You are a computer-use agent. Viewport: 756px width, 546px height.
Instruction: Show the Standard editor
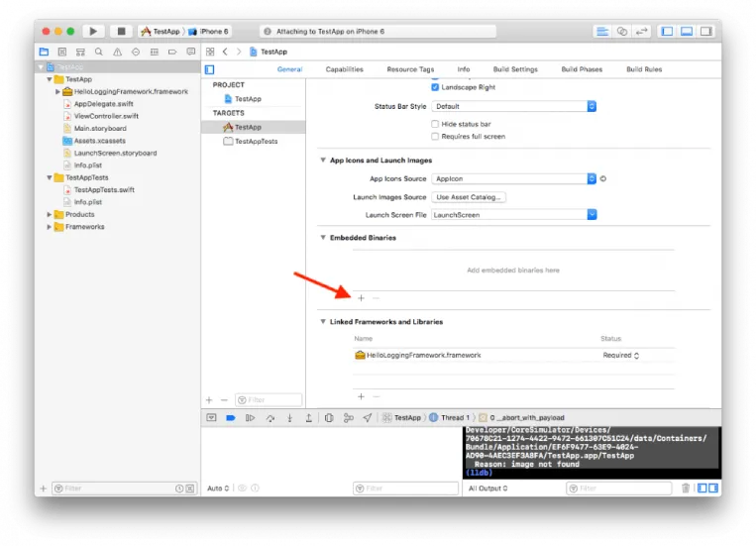tap(602, 32)
